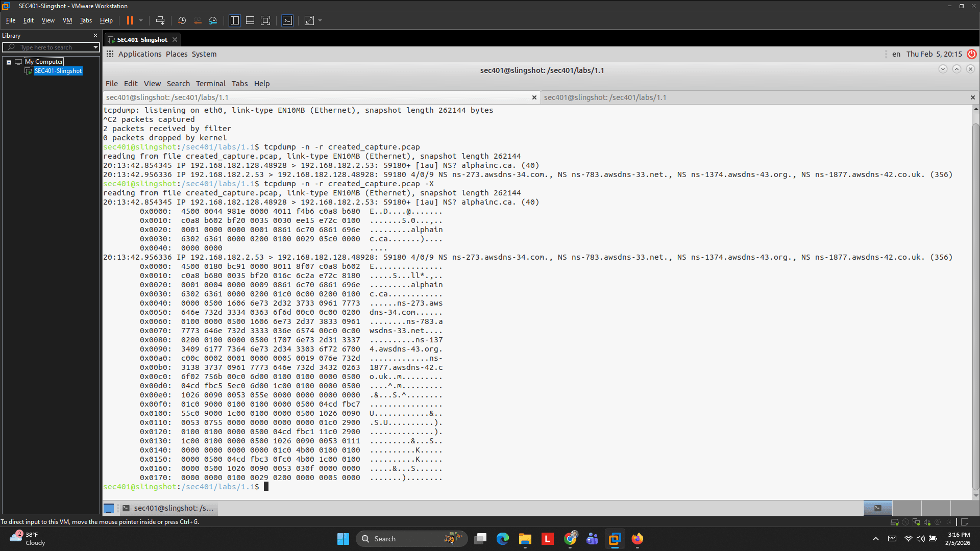Take a snapshot of the virtual machine
The image size is (980, 551).
[182, 20]
